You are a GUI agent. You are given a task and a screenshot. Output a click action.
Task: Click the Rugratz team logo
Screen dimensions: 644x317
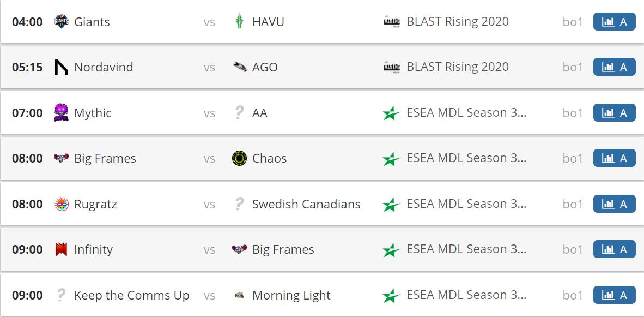(x=62, y=204)
